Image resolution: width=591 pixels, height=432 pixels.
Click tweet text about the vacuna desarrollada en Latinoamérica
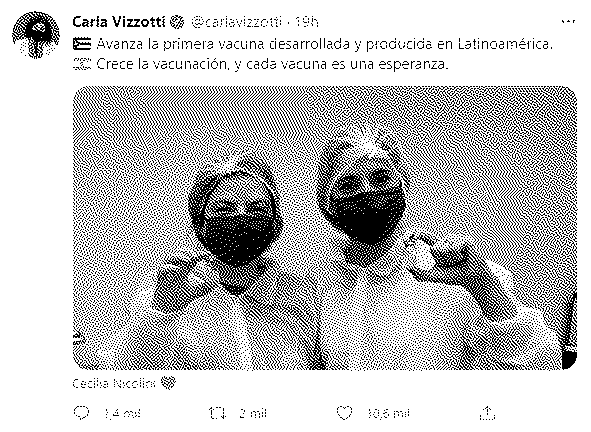[325, 44]
